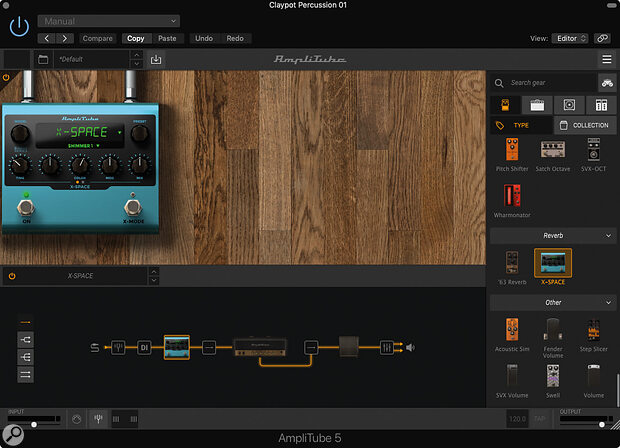Viewport: 620px width, 448px height.
Task: Toggle the orange stomp section power icon
Action: pos(6,78)
